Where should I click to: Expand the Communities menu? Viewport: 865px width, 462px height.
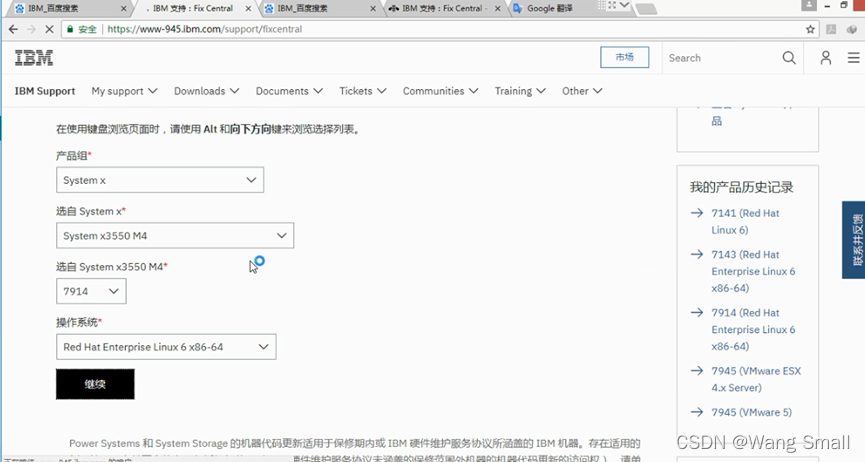tap(440, 91)
